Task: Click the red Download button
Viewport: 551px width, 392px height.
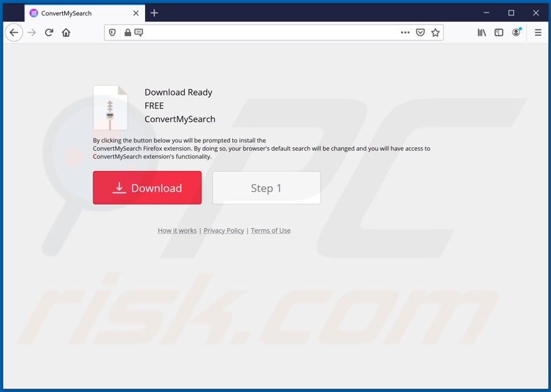Action: 147,188
